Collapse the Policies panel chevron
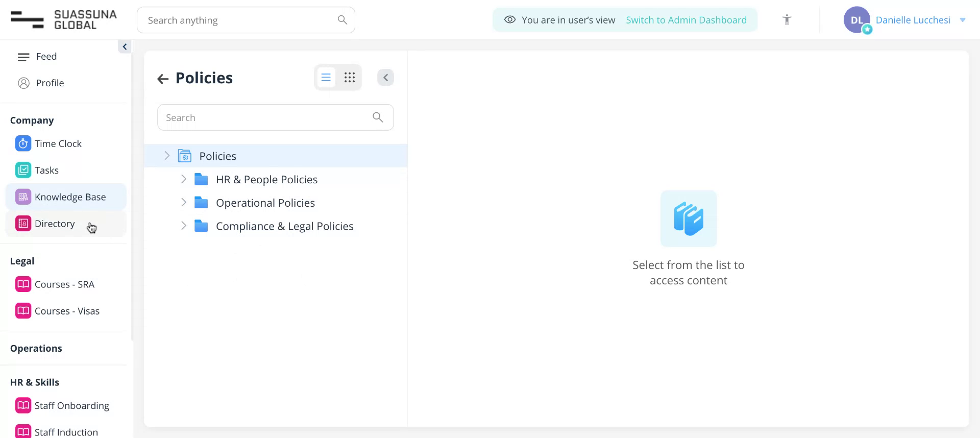This screenshot has height=438, width=980. [x=385, y=78]
